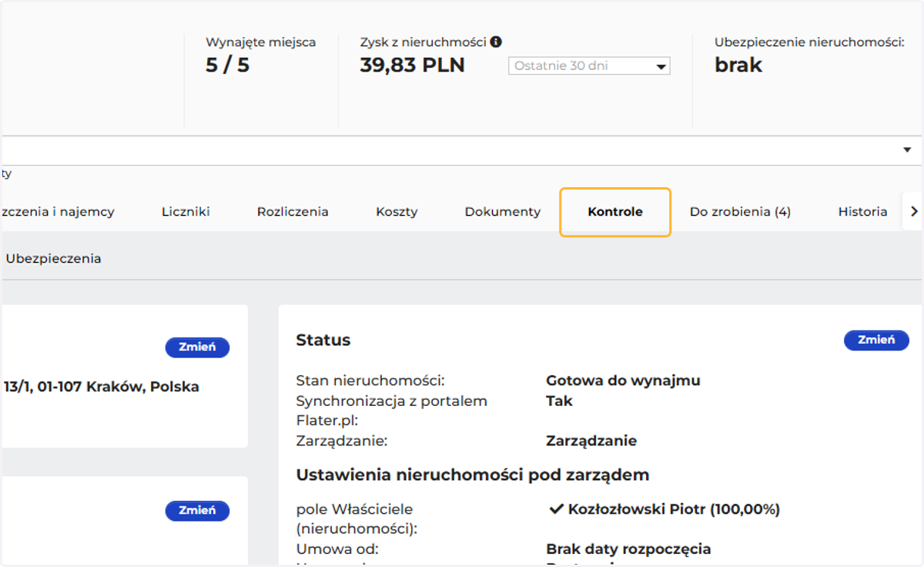Click the brak insurance value
The height and width of the screenshot is (567, 924).
(738, 65)
